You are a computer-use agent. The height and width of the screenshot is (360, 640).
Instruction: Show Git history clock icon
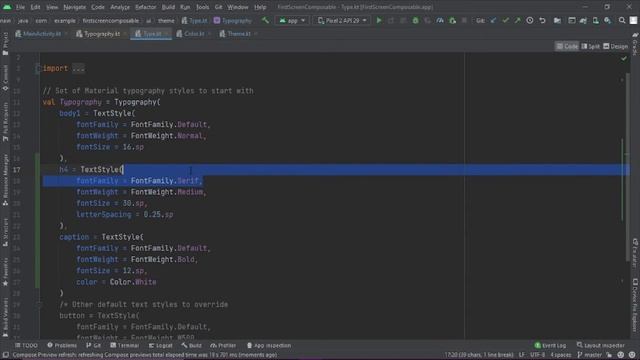click(x=529, y=20)
